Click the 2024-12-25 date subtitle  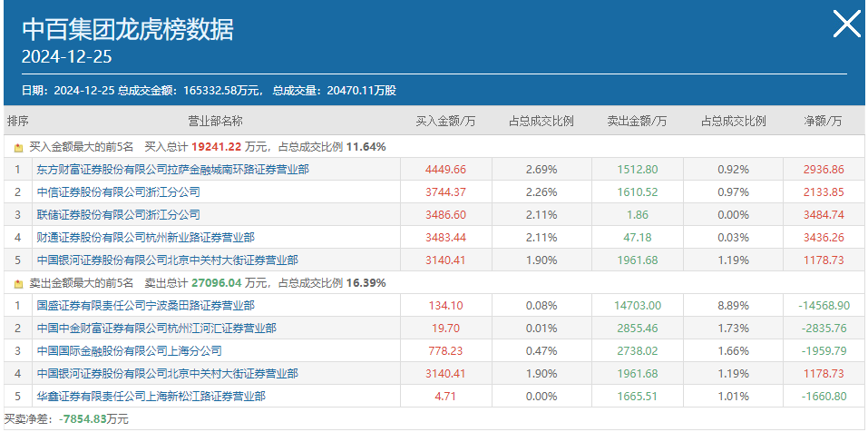pos(66,56)
